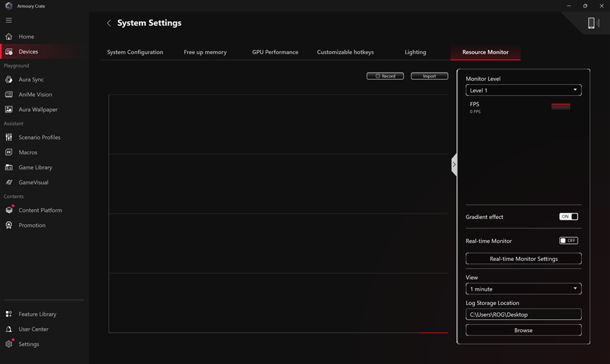The image size is (610, 364).
Task: Collapse the right monitor panel with arrow
Action: point(454,165)
